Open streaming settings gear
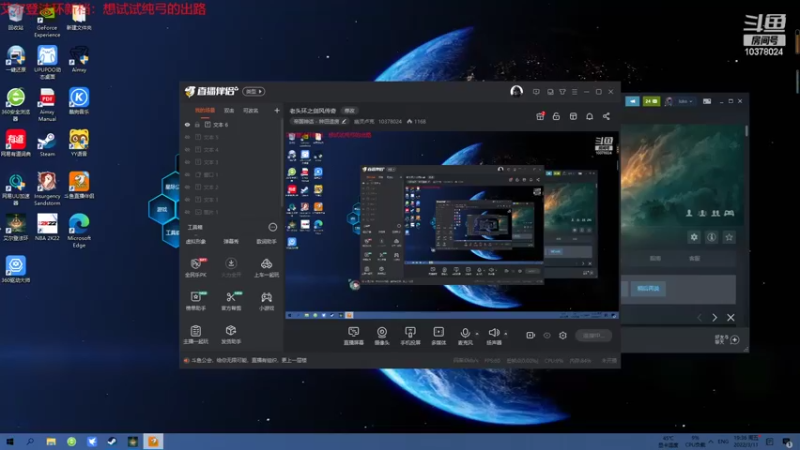This screenshot has height=450, width=800. (x=563, y=336)
